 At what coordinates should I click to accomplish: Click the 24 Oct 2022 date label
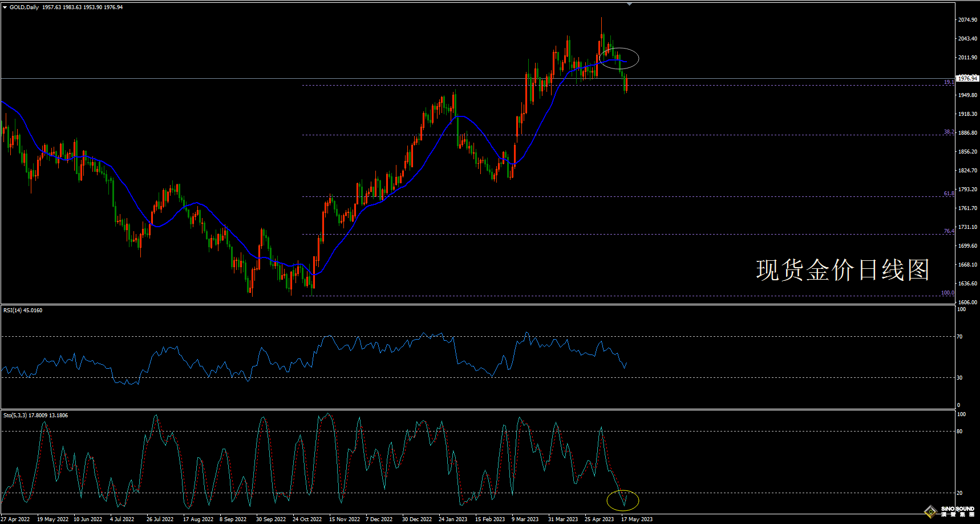coord(307,519)
